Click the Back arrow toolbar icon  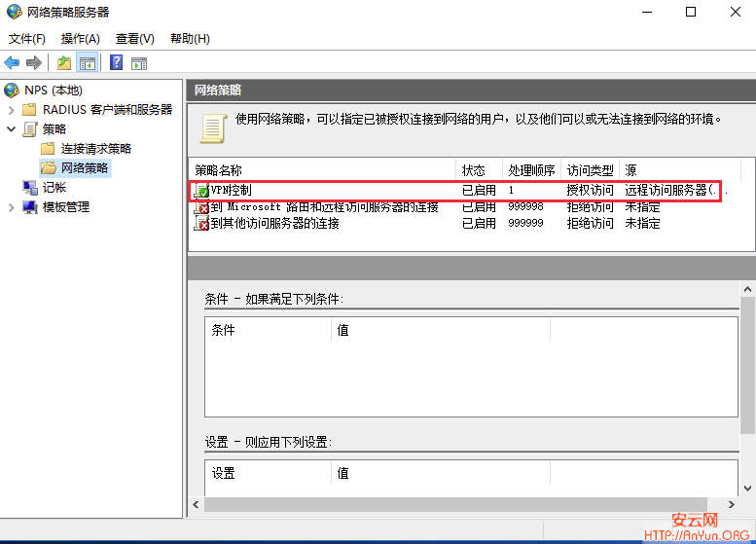tap(12, 63)
